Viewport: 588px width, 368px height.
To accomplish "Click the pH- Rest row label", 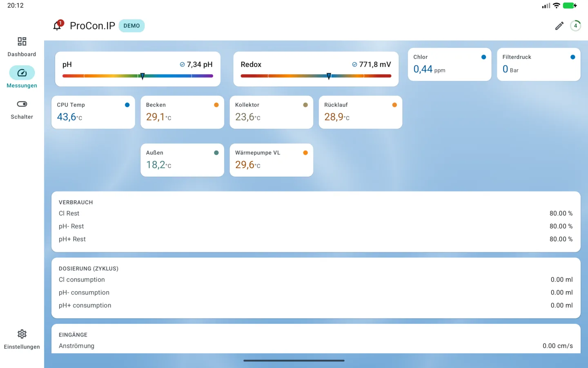I will [71, 227].
